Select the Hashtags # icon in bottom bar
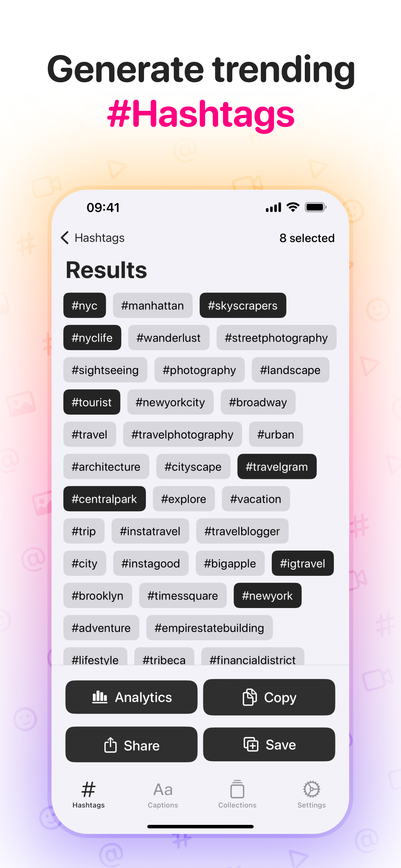The height and width of the screenshot is (868, 401). click(88, 790)
